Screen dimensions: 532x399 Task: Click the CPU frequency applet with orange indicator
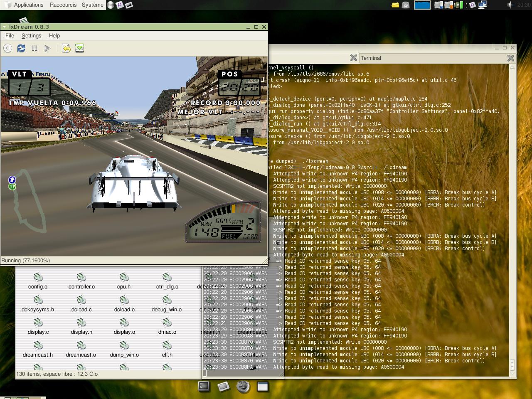448,5
